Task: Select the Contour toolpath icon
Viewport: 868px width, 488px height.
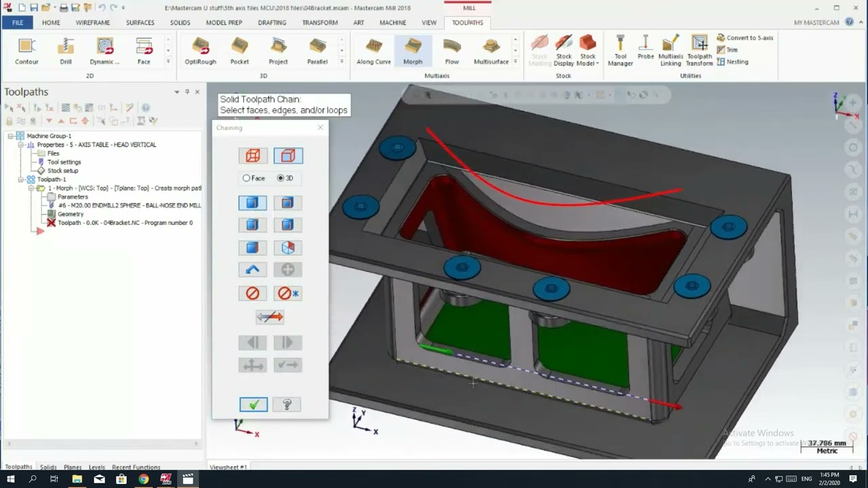Action: [27, 51]
